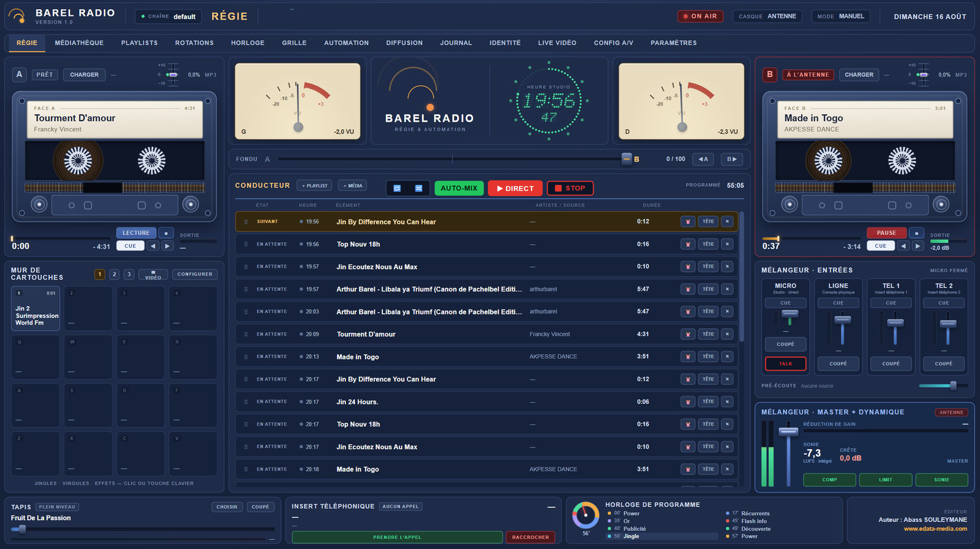
Task: Toggle the conducteur loop/repeat icon
Action: coord(397,189)
